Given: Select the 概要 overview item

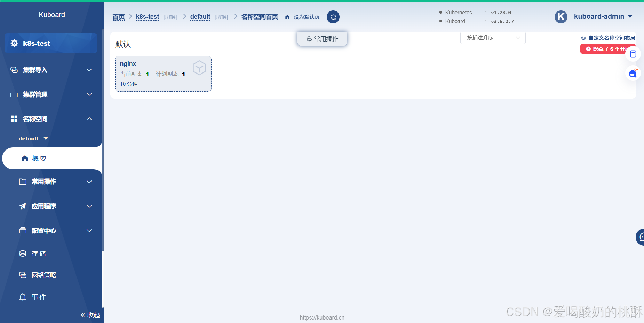Looking at the screenshot, I should (52, 159).
